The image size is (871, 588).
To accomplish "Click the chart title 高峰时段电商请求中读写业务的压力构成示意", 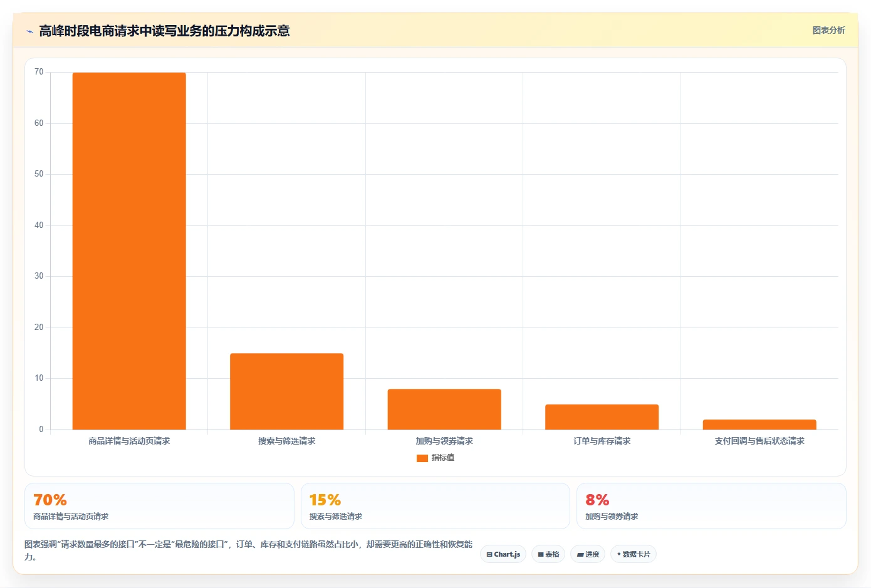I will (164, 31).
